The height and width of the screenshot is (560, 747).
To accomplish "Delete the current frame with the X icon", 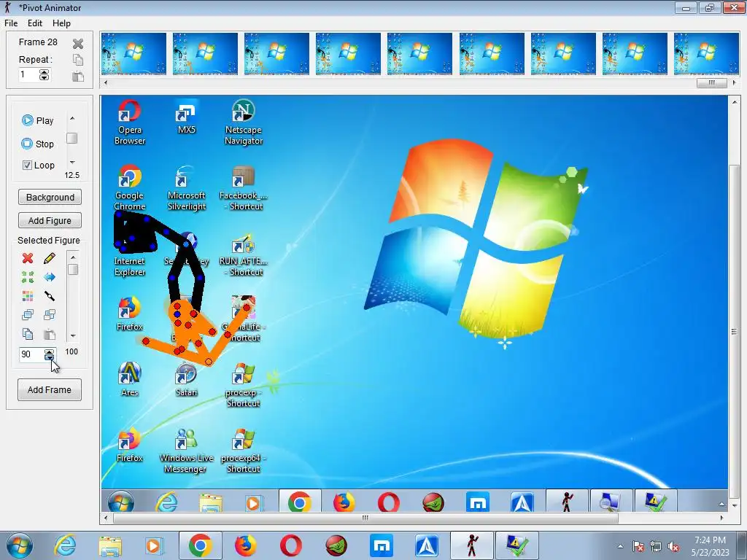I will (x=78, y=44).
